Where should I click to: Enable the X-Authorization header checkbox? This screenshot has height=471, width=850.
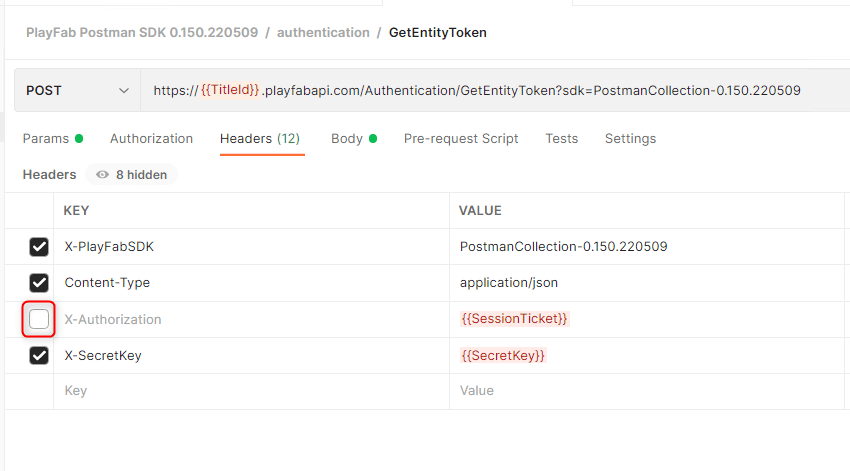(x=38, y=319)
